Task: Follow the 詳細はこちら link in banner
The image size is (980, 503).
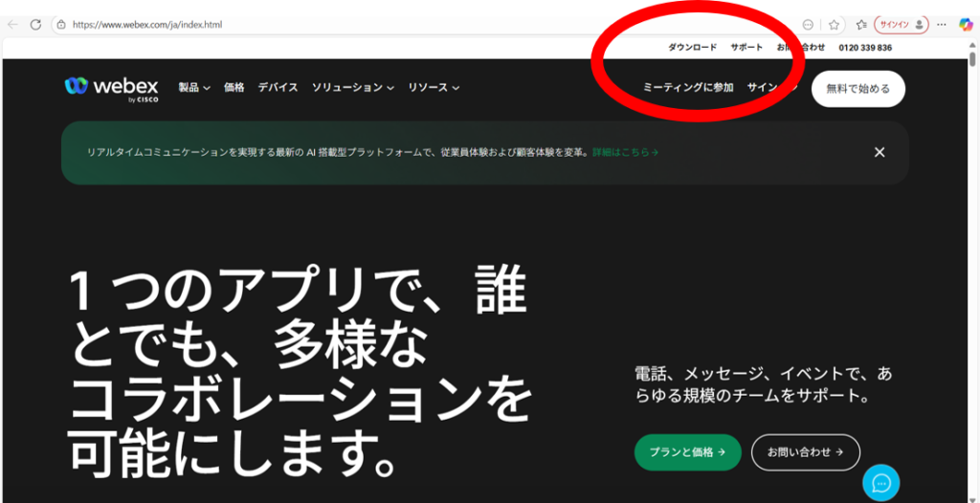Action: (624, 152)
